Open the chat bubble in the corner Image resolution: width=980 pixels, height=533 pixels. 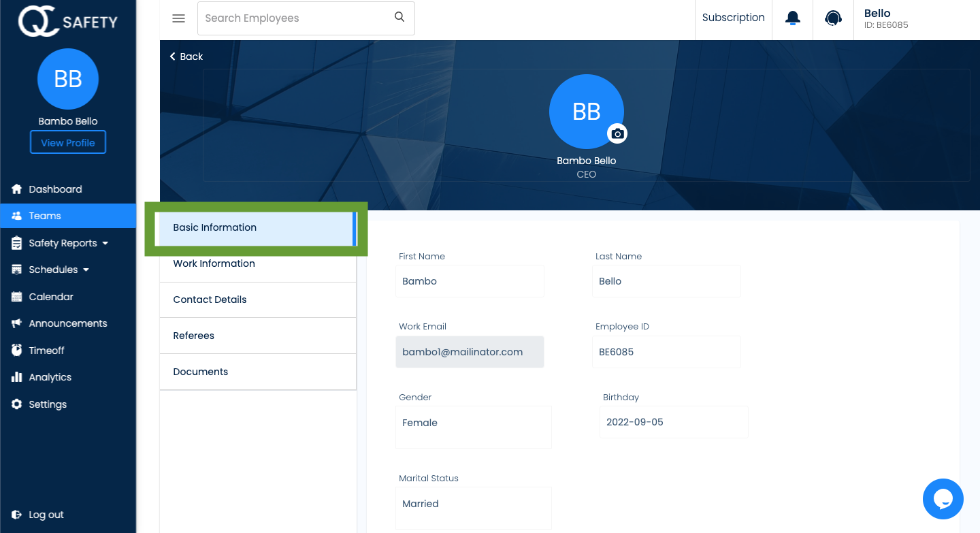tap(943, 499)
